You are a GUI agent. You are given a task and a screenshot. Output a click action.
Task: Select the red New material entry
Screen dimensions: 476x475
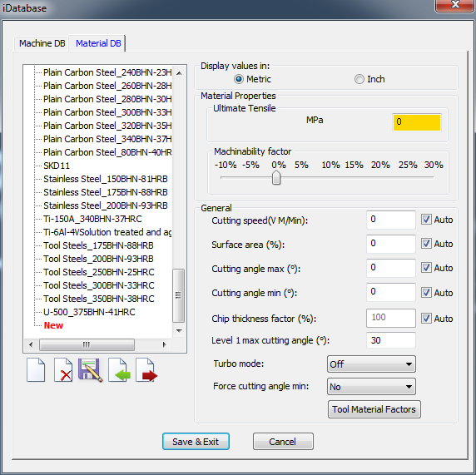click(53, 325)
